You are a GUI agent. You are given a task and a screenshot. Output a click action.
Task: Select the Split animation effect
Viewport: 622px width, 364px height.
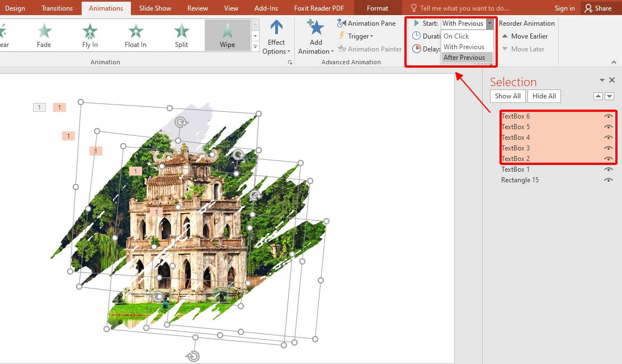(x=181, y=35)
